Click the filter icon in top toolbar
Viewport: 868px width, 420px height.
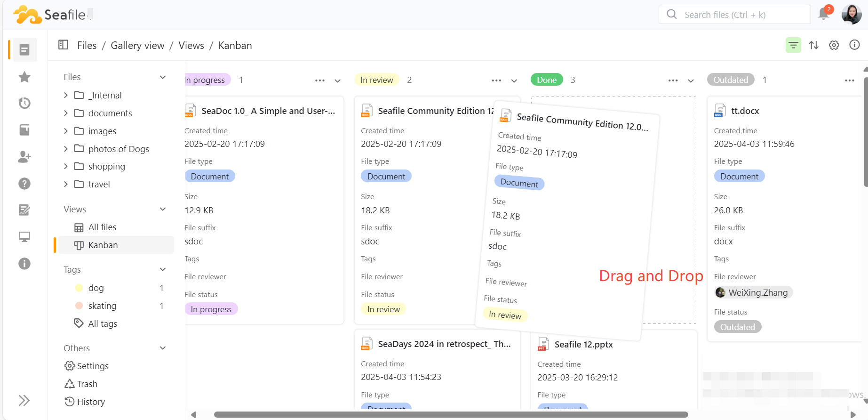point(793,45)
